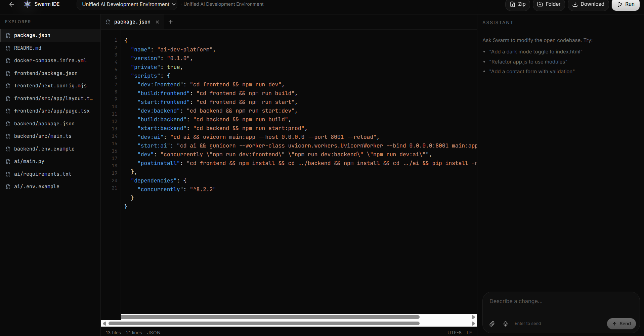Click file icon beside docker-compose.infra.yml

[8, 60]
